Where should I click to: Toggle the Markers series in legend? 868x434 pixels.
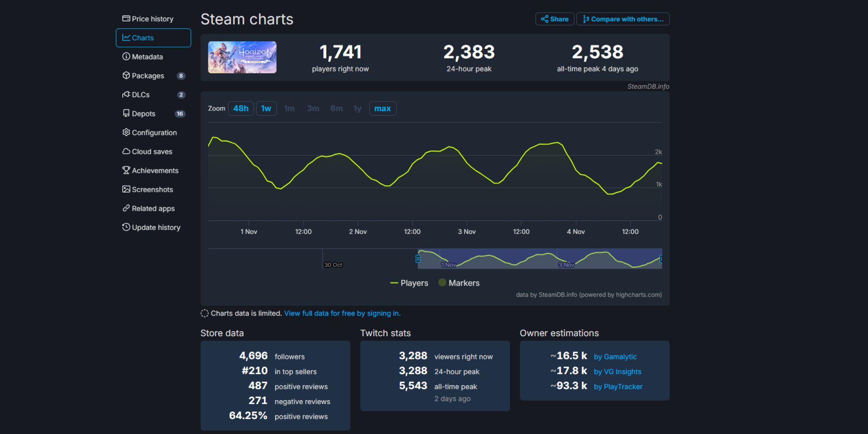coord(459,283)
